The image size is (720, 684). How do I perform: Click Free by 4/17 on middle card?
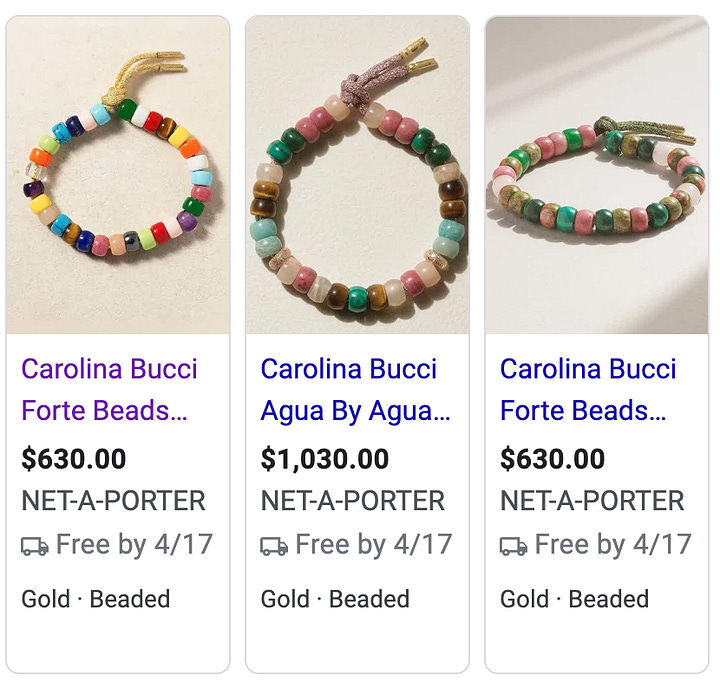pos(374,544)
